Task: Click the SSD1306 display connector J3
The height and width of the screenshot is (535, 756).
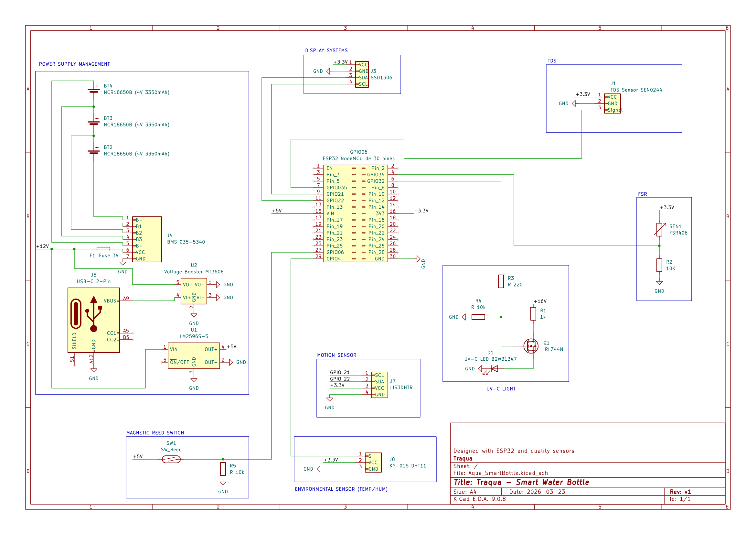Action: pos(362,74)
